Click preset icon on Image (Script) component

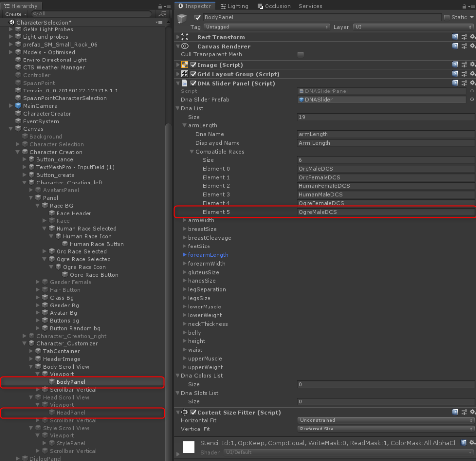click(x=464, y=65)
